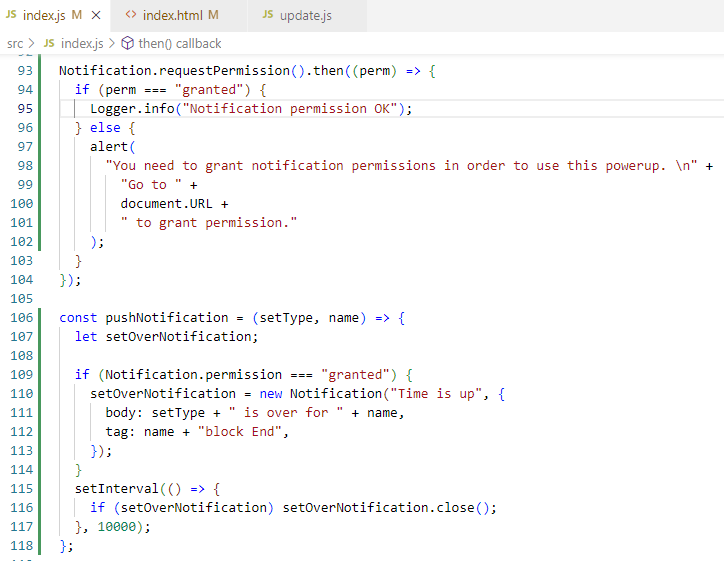Click the "Time is up" string
The width and height of the screenshot is (724, 561).
tap(436, 394)
